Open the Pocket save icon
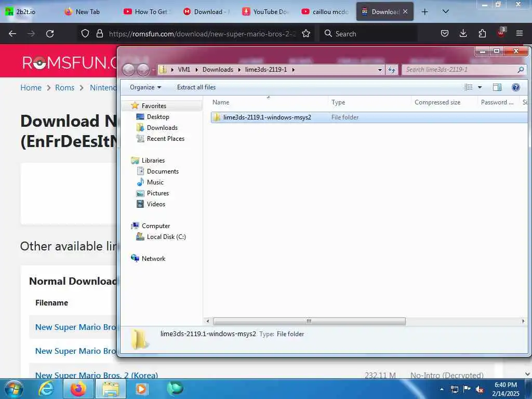Viewport: 532px width, 399px height. click(445, 34)
